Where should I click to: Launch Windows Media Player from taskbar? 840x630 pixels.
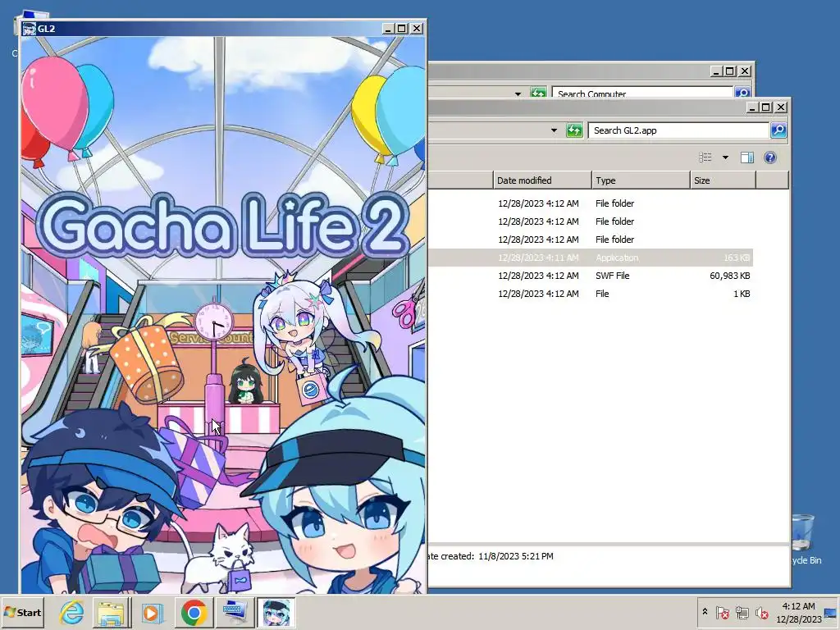pos(153,612)
